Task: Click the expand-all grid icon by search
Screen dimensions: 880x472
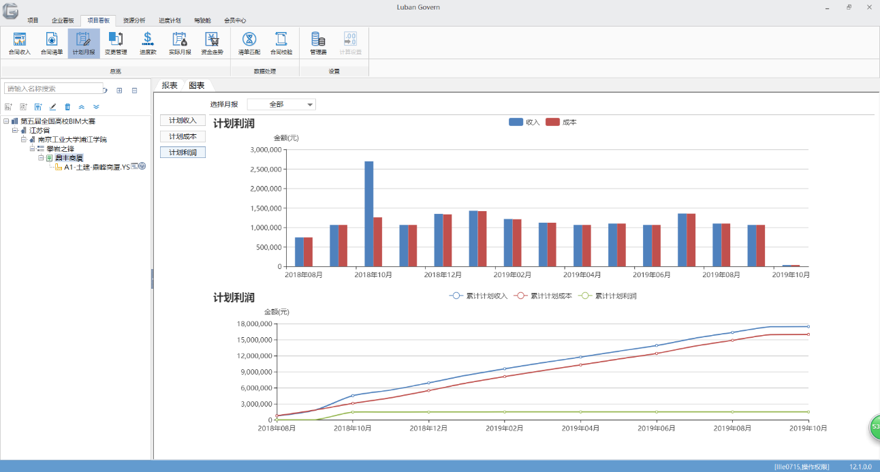Action: (120, 90)
